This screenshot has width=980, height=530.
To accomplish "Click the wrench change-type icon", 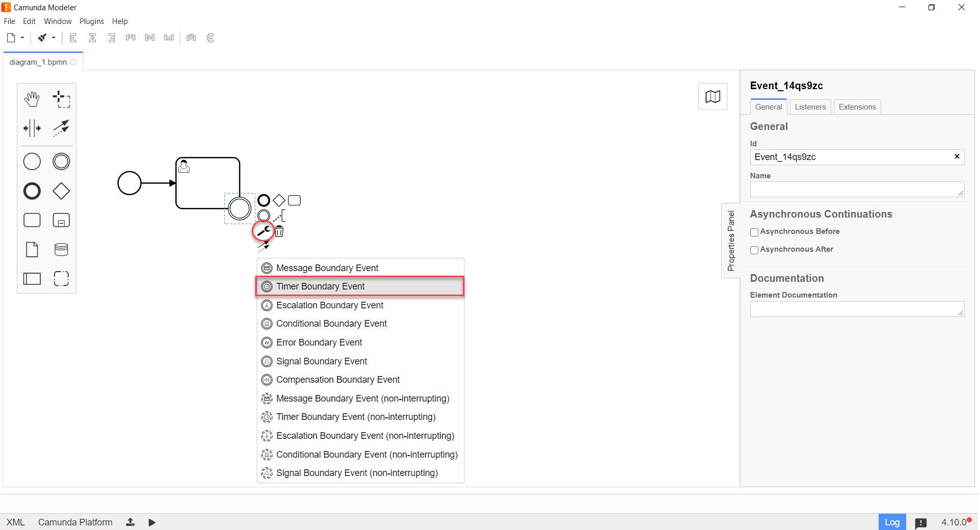I will pos(263,231).
